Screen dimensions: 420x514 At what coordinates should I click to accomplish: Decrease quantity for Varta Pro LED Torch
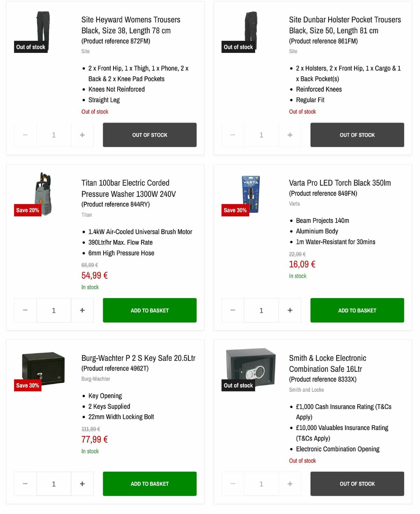tap(232, 310)
